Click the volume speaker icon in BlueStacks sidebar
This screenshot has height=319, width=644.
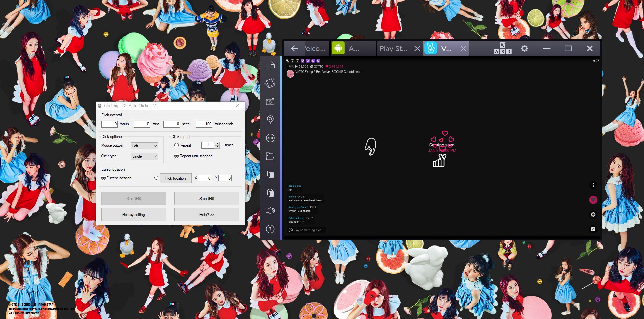pos(270,211)
